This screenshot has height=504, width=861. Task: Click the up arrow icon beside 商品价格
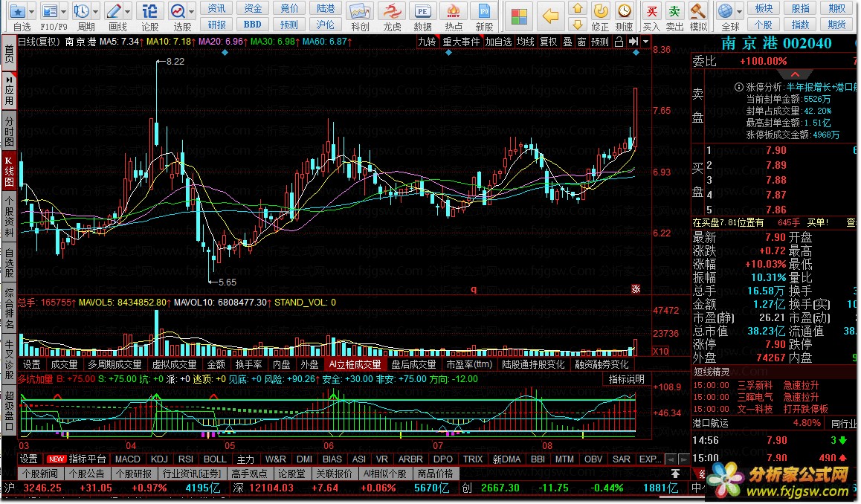pyautogui.click(x=675, y=474)
